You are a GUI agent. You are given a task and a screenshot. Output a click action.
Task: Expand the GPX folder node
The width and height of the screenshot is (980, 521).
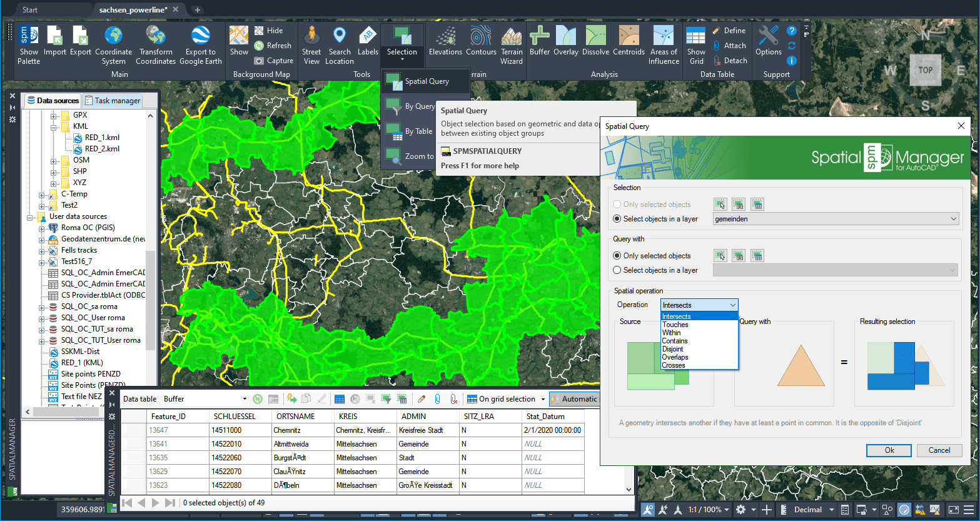pyautogui.click(x=54, y=115)
